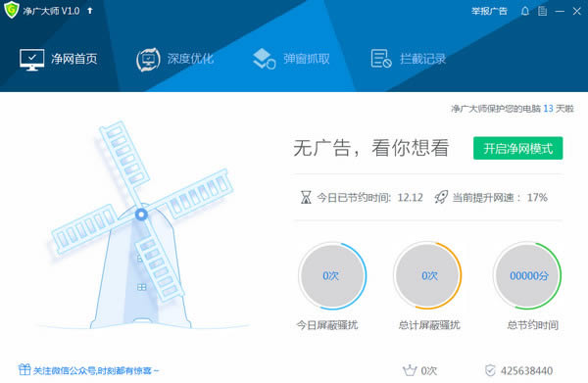This screenshot has width=588, height=383.
Task: Click the 开启净网模式 button
Action: click(x=517, y=149)
